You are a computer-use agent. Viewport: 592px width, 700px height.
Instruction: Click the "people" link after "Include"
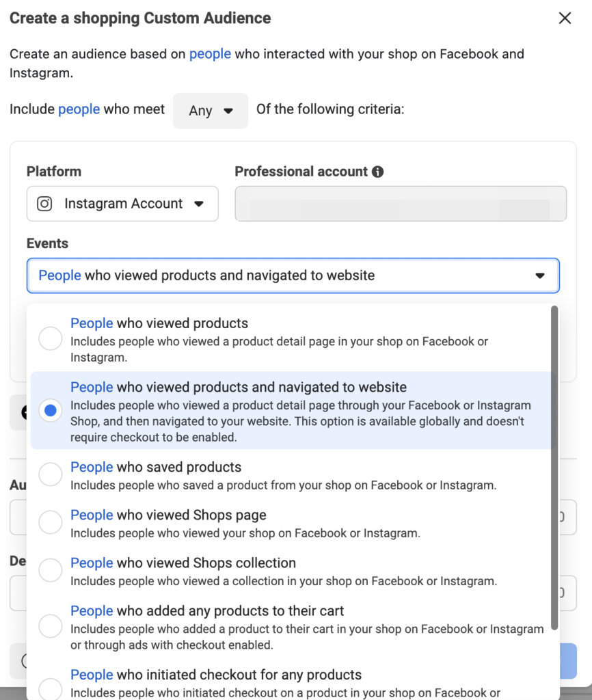coord(79,109)
